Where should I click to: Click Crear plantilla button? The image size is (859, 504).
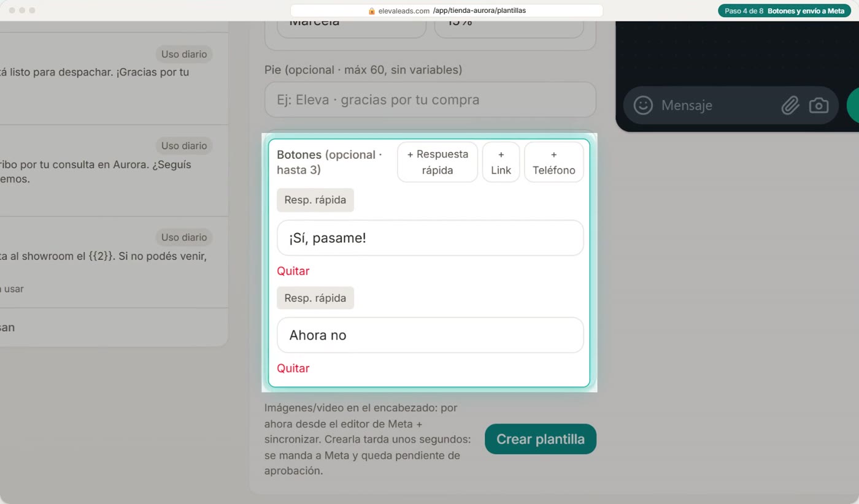[541, 439]
